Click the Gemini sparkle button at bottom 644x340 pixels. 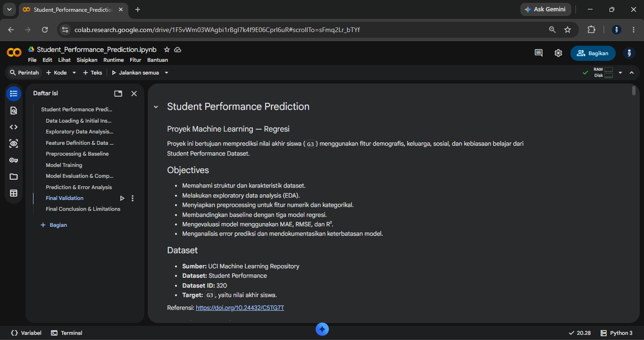click(322, 329)
